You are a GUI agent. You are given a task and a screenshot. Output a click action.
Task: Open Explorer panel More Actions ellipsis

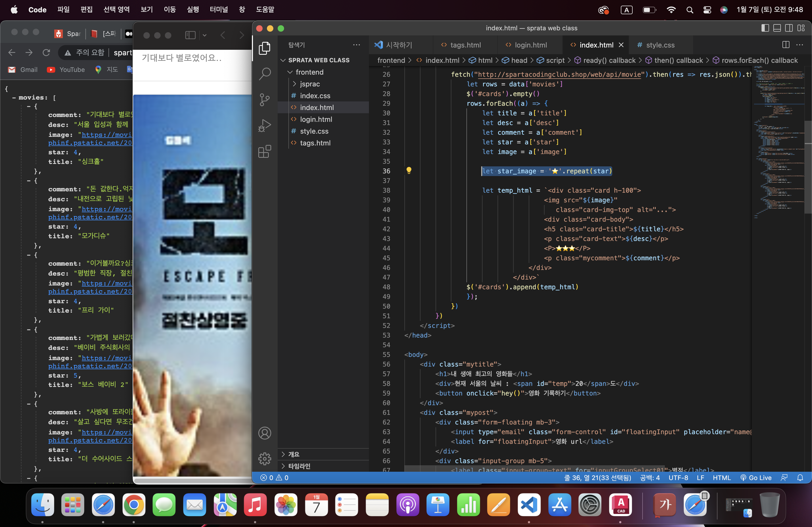point(357,45)
